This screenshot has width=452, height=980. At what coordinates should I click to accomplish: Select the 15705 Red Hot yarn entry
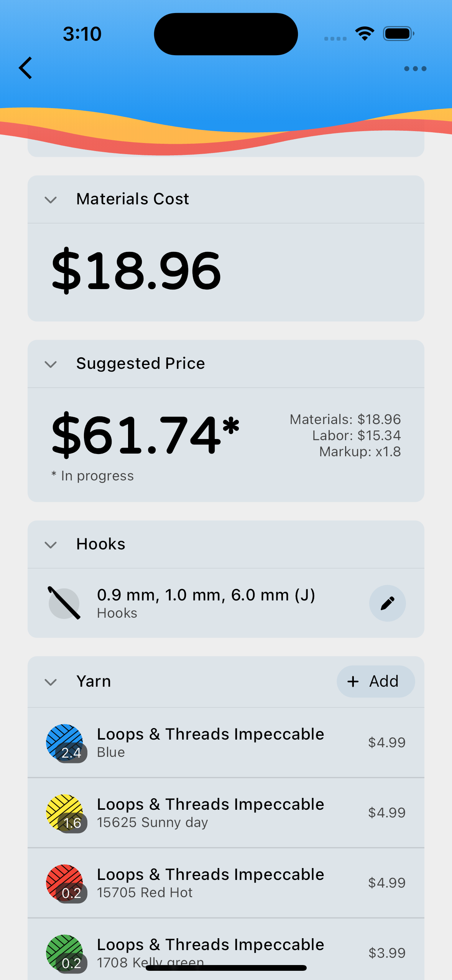click(x=226, y=883)
